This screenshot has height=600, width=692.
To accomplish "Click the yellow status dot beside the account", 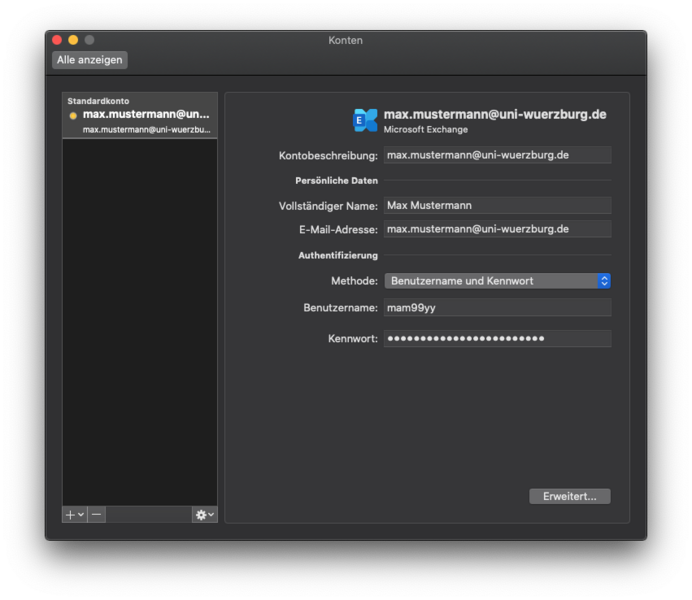I will click(x=72, y=116).
